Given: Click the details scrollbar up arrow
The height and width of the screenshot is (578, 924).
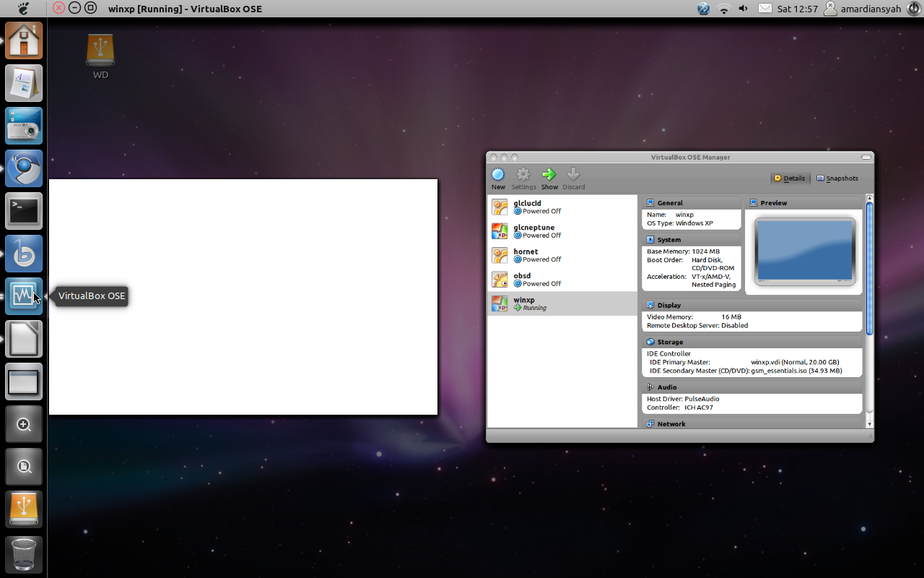Looking at the screenshot, I should coord(869,198).
